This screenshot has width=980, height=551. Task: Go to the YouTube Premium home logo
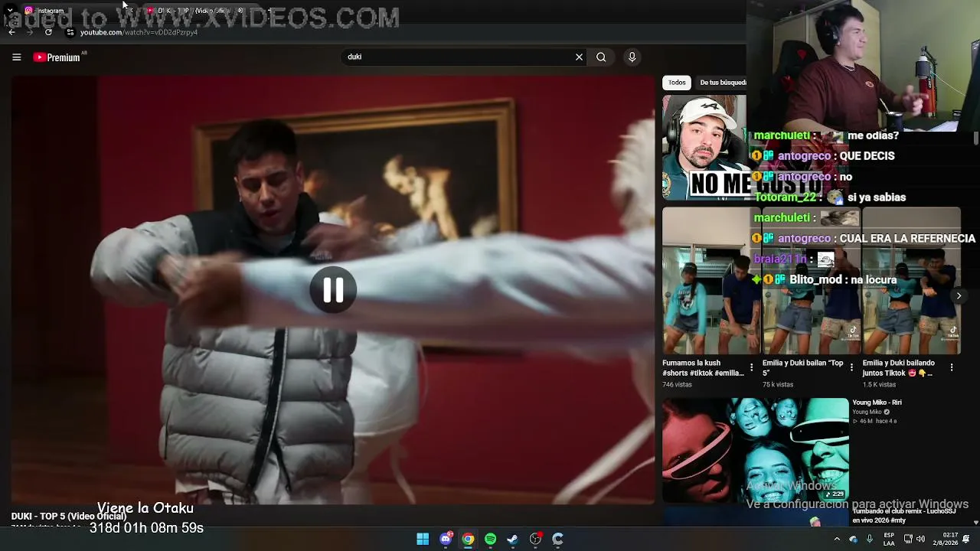tap(57, 57)
